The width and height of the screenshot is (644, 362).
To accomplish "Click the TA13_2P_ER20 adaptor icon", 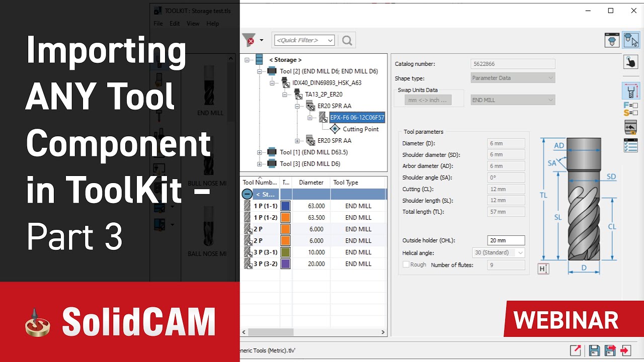I will tap(298, 94).
